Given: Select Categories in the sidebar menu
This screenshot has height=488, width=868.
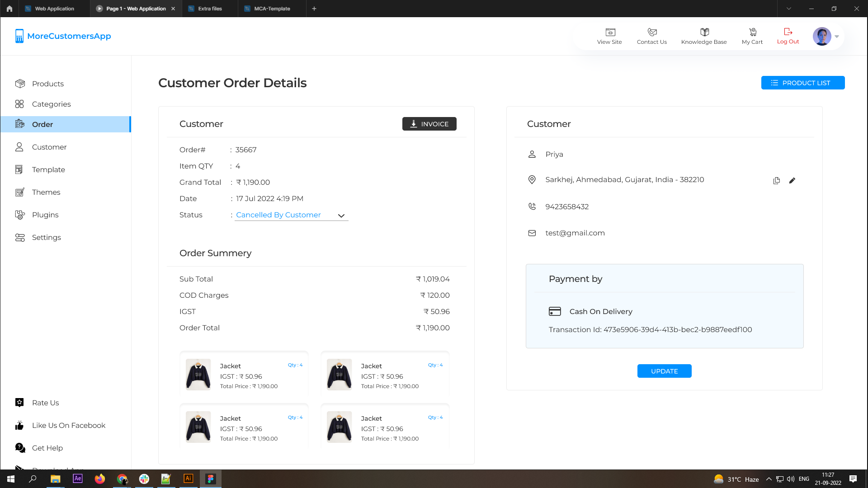Looking at the screenshot, I should click(51, 104).
